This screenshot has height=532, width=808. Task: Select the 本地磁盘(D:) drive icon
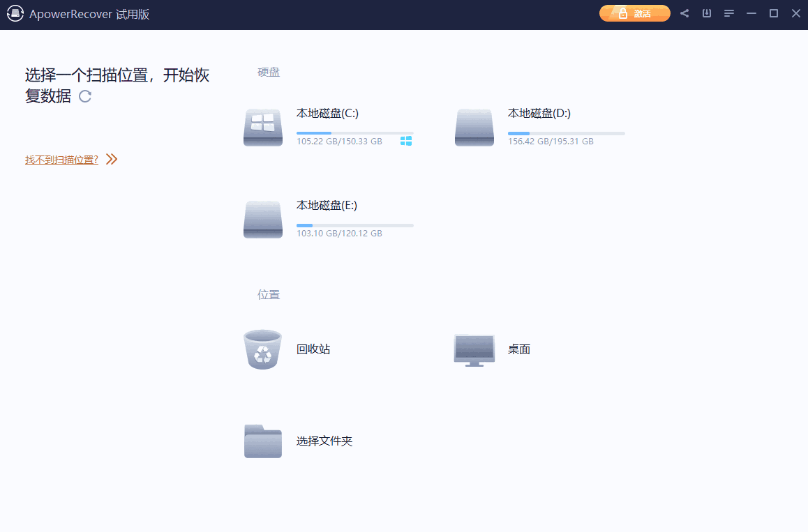(x=474, y=127)
